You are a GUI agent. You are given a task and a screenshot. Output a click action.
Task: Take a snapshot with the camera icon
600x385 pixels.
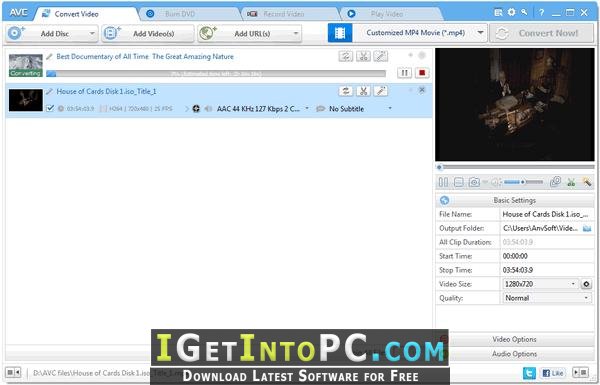[x=474, y=182]
